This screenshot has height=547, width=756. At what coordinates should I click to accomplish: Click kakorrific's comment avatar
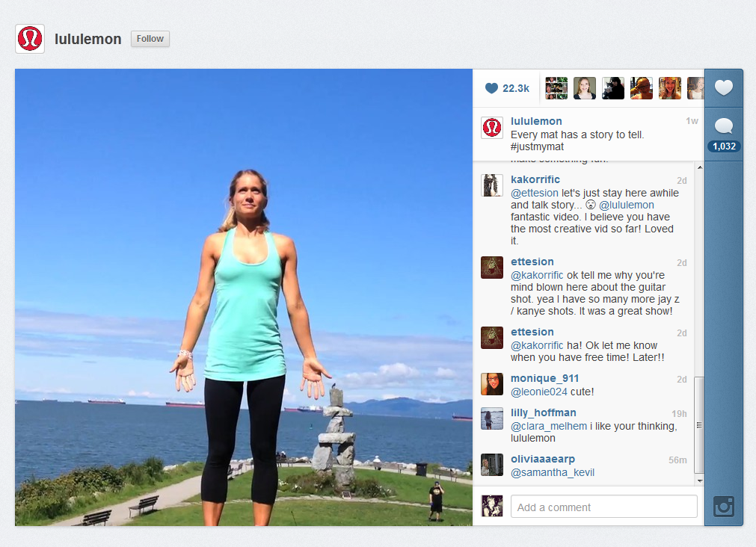492,185
